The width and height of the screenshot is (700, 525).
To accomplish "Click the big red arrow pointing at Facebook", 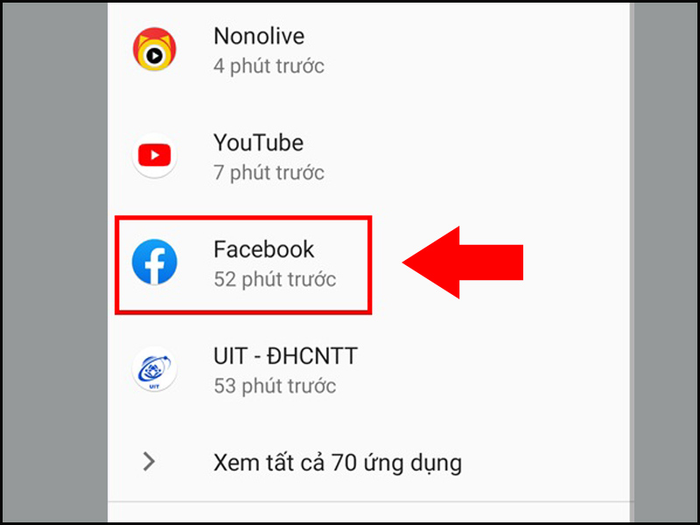I will [462, 262].
